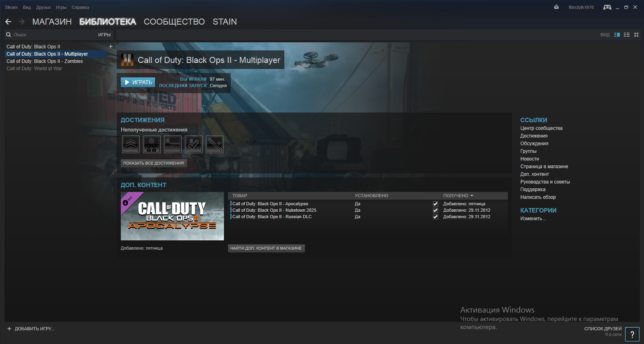The height and width of the screenshot is (344, 644).
Task: Open the second locked achievement icon
Action: [x=152, y=144]
